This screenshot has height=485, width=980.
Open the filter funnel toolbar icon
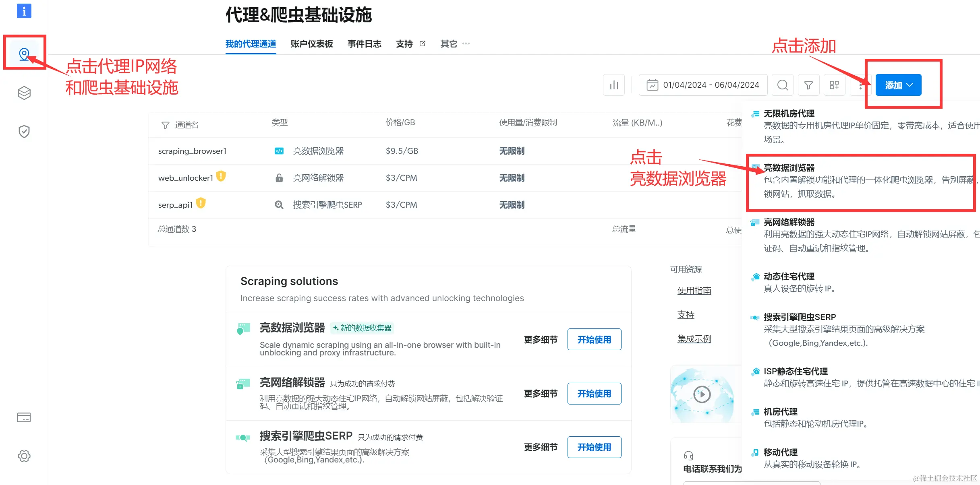[808, 85]
